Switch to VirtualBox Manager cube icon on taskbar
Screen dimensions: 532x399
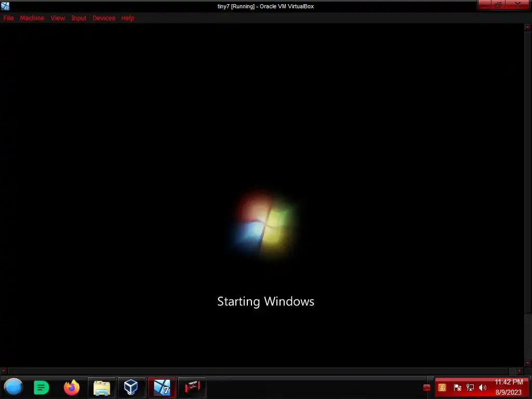131,388
